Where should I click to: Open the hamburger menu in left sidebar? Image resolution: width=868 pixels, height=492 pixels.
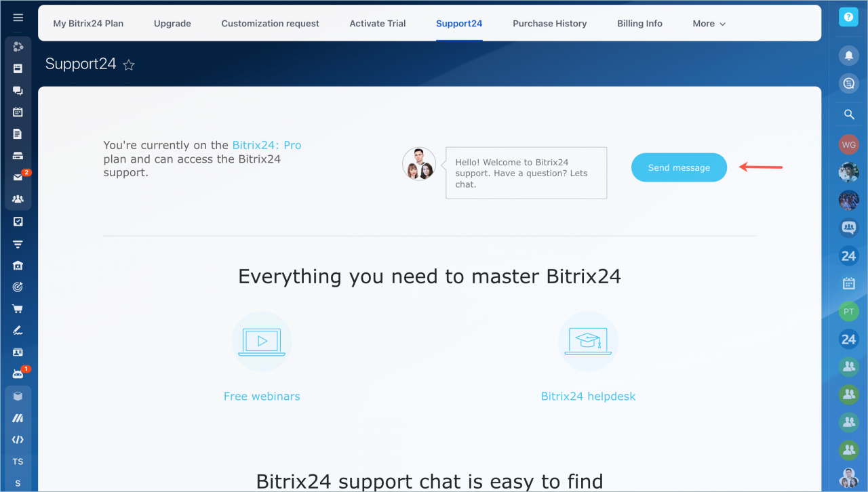[18, 18]
